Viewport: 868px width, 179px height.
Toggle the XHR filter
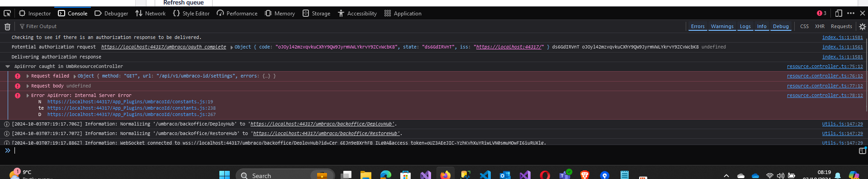click(820, 26)
